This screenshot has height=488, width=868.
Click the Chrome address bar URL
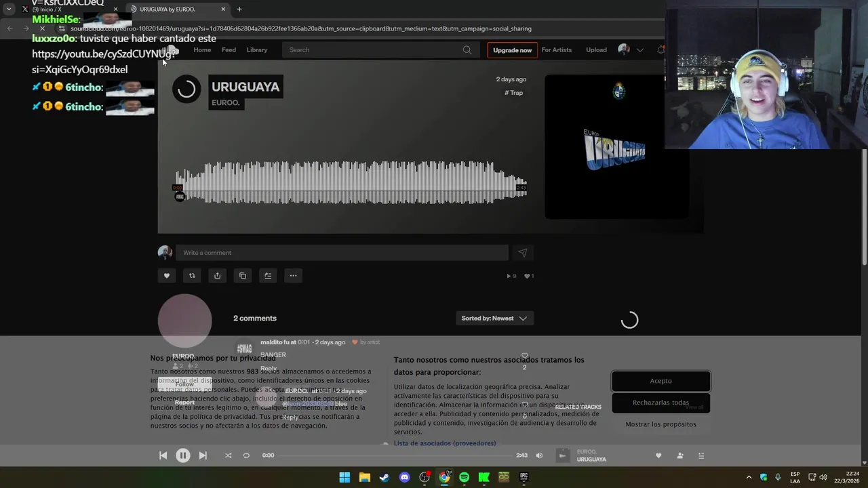[x=301, y=28]
